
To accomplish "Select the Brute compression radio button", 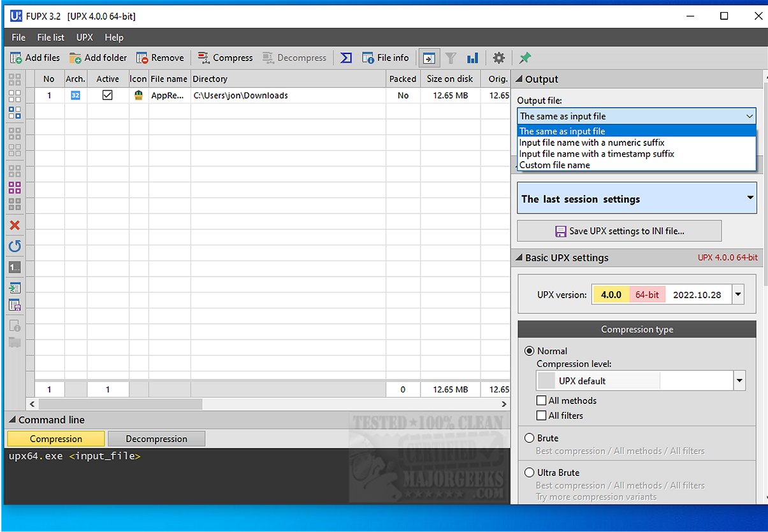I will tap(529, 438).
